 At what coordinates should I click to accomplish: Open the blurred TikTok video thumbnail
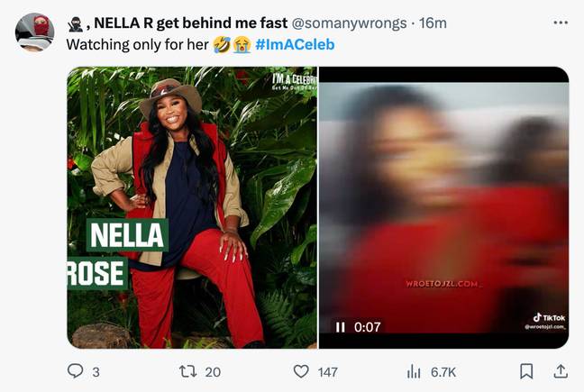443,207
